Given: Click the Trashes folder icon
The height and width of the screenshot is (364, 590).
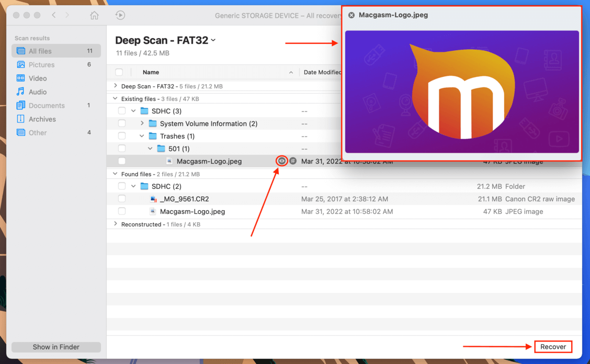Looking at the screenshot, I should click(x=152, y=136).
